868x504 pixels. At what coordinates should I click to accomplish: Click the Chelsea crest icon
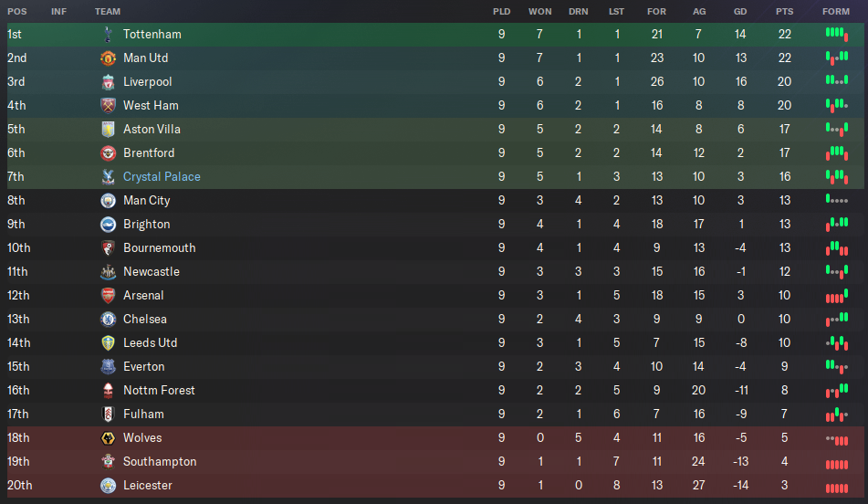(x=108, y=319)
